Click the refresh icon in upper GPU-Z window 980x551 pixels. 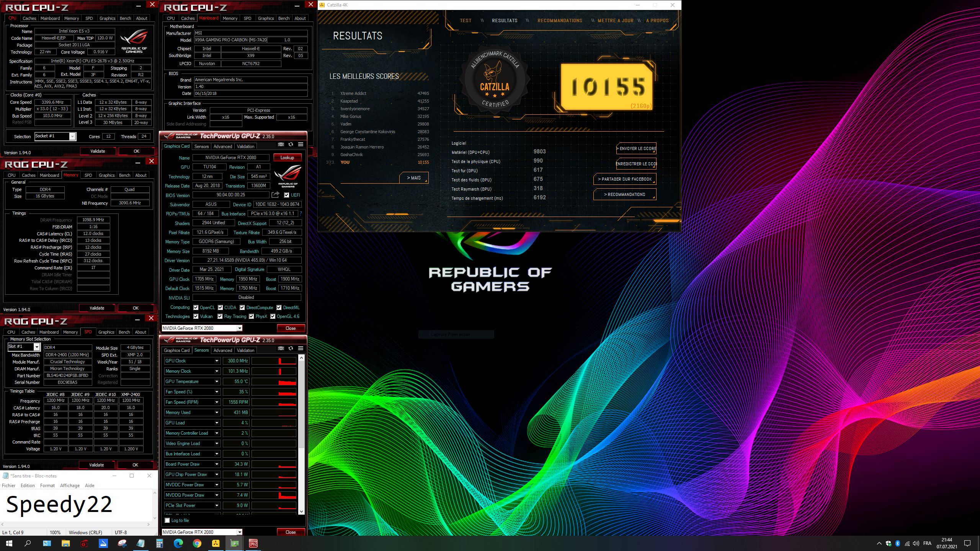tap(291, 145)
